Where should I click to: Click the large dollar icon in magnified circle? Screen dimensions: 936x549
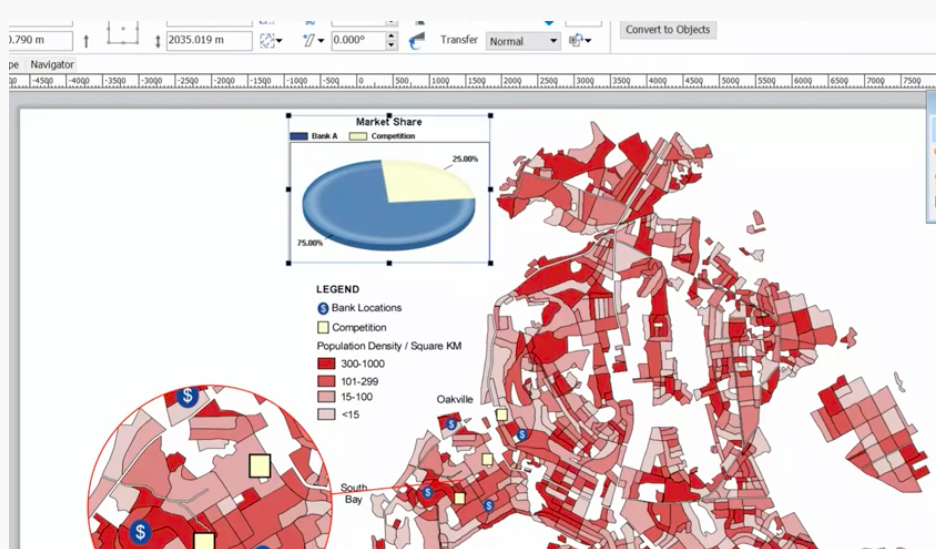141,531
